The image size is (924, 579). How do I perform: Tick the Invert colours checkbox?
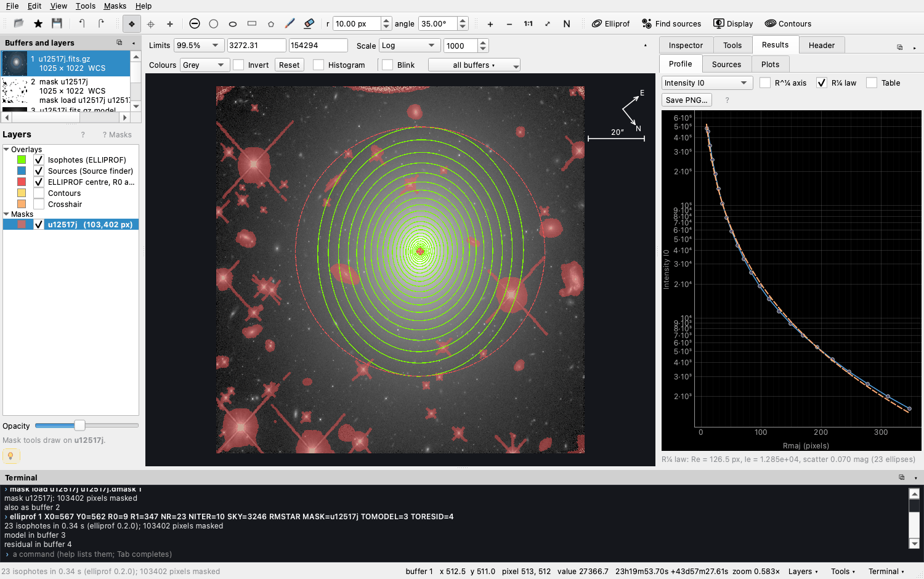pyautogui.click(x=238, y=65)
